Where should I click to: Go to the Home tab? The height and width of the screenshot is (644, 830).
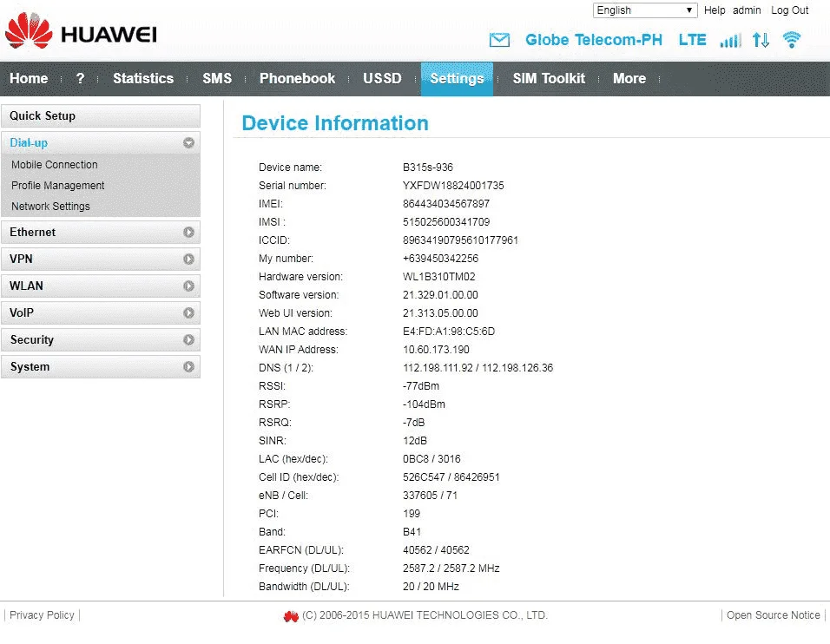point(29,78)
